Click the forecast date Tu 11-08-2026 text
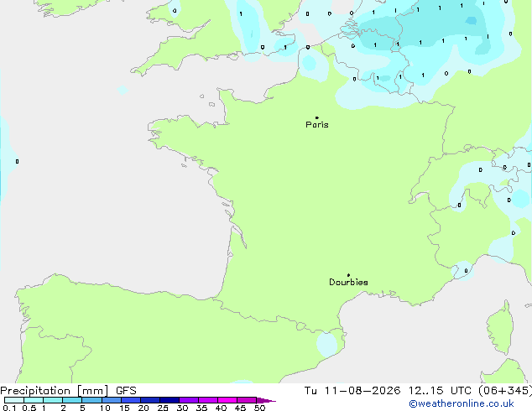Viewport: 532px width, 411px height. [352, 391]
